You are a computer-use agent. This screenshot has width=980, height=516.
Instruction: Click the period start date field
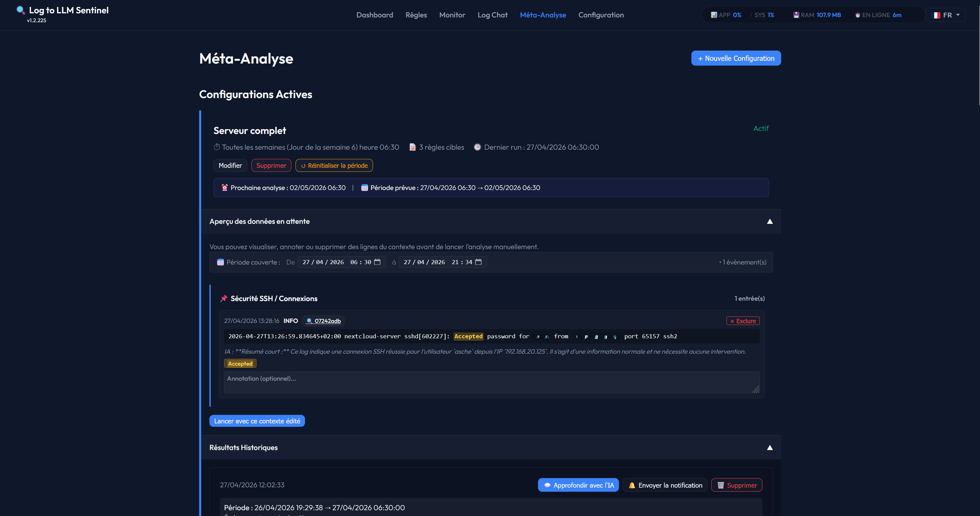pos(341,262)
